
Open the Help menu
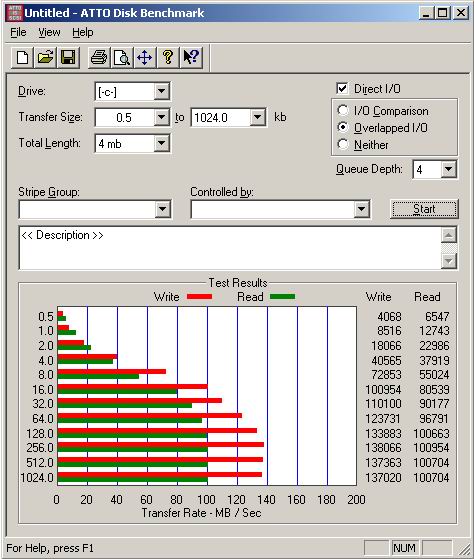[83, 32]
